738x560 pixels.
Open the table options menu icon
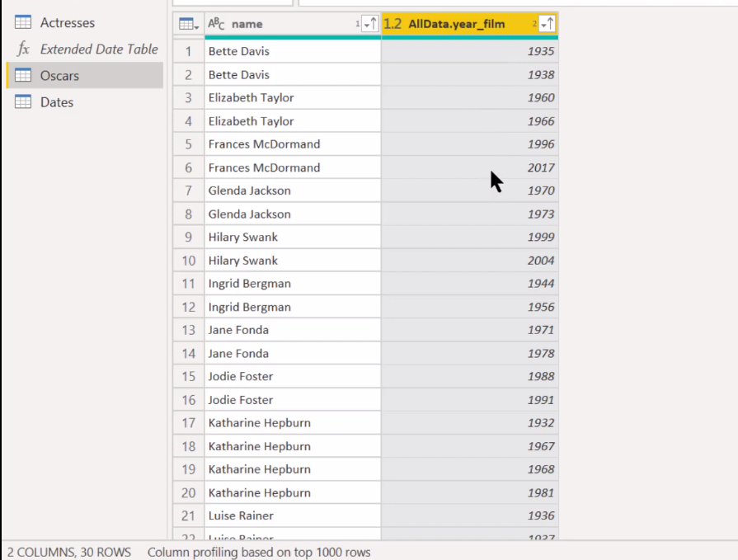189,24
